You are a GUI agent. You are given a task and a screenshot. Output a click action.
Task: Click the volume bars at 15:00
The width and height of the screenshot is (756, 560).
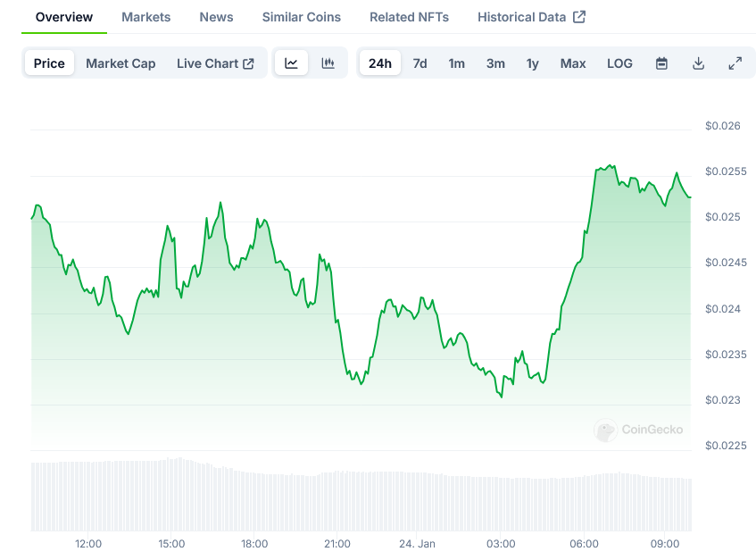click(171, 496)
